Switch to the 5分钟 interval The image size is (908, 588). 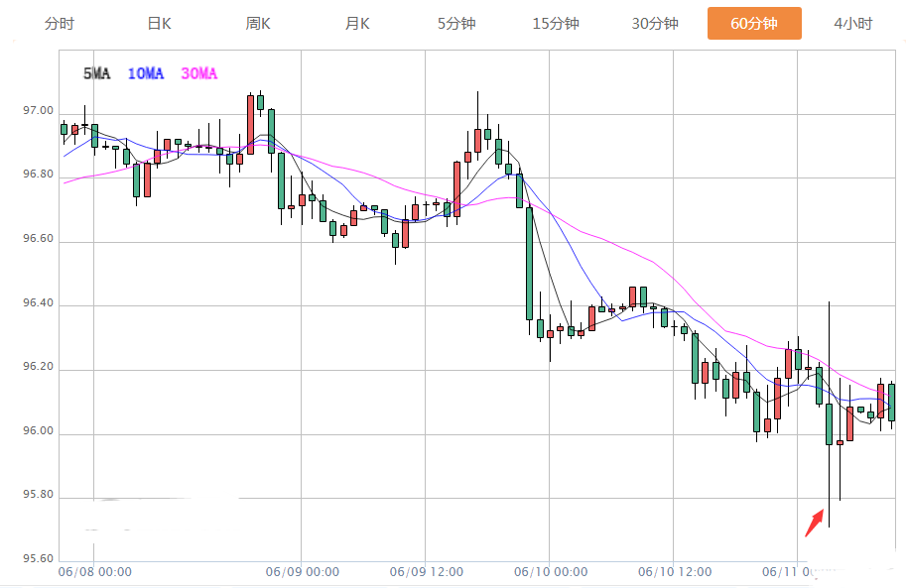(x=456, y=24)
